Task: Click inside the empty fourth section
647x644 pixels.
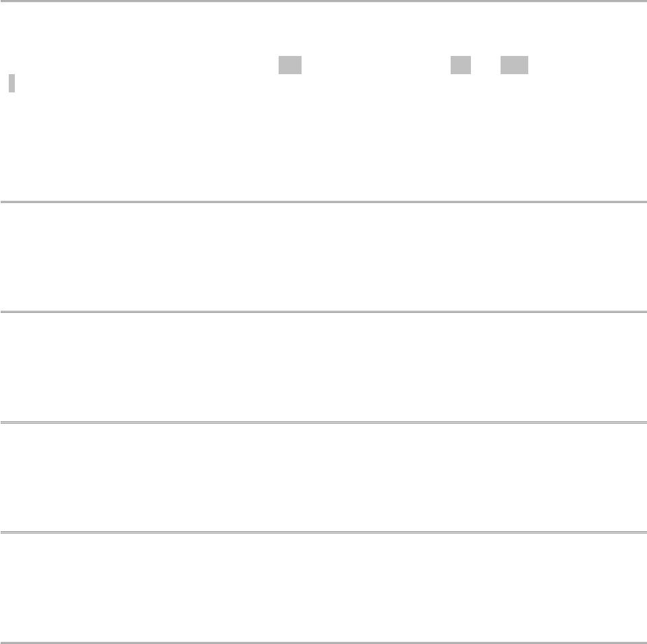Action: coord(323,478)
